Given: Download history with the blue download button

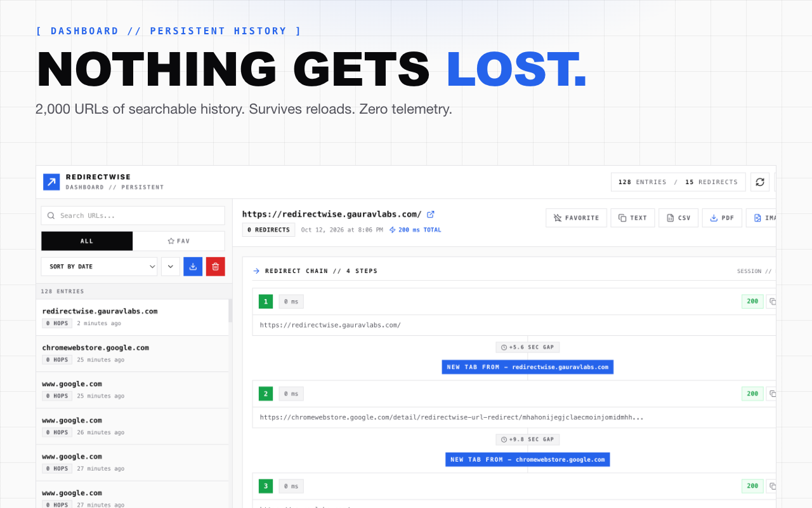Looking at the screenshot, I should (193, 267).
